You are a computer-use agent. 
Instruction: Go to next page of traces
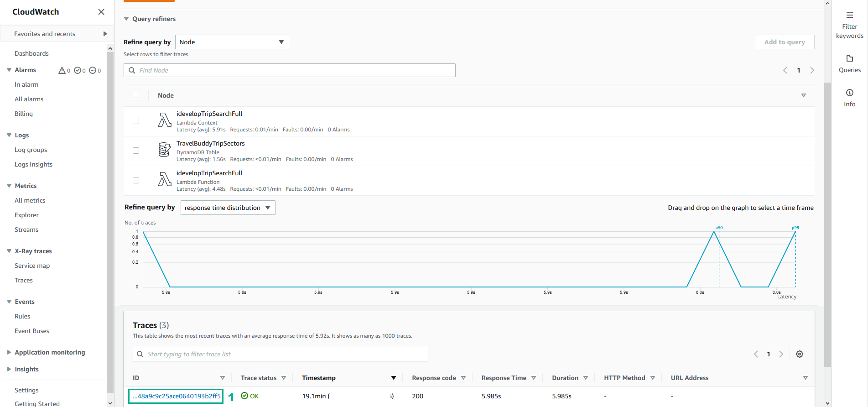[x=781, y=354]
